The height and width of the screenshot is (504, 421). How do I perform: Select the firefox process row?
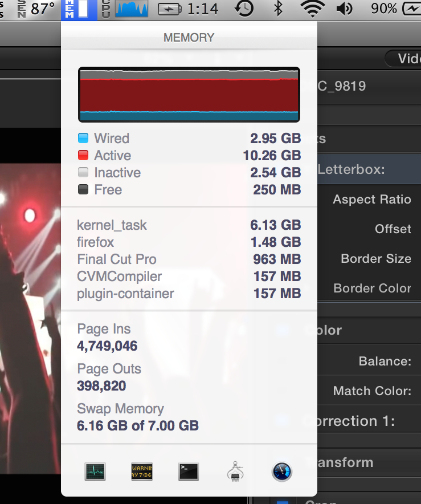pos(189,242)
